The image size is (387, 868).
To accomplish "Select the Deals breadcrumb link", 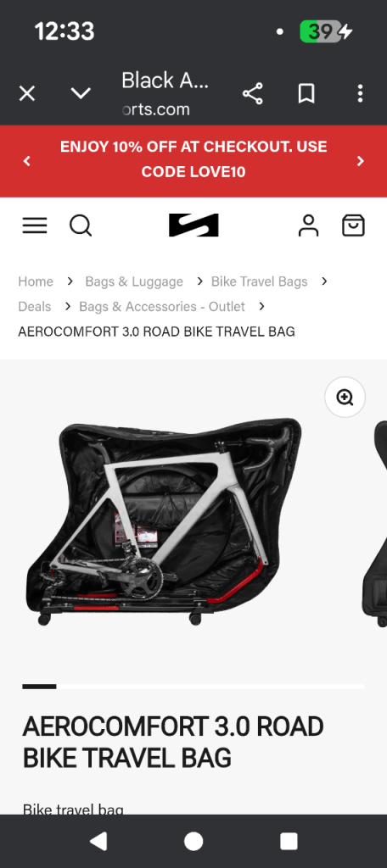I will [x=35, y=306].
